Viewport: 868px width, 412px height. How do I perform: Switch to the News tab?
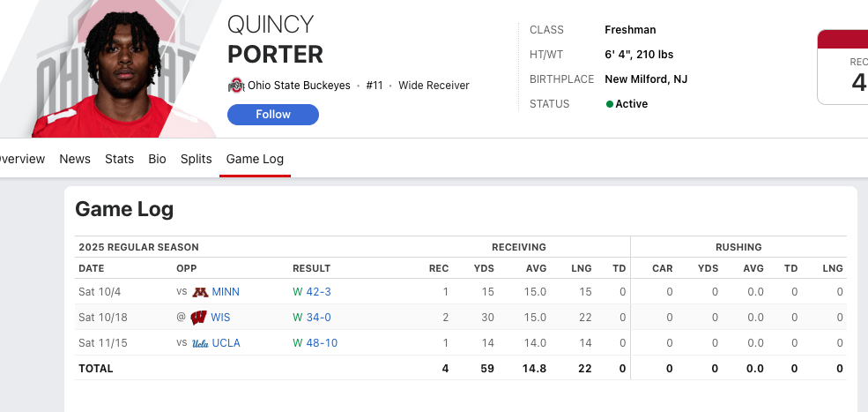(75, 159)
